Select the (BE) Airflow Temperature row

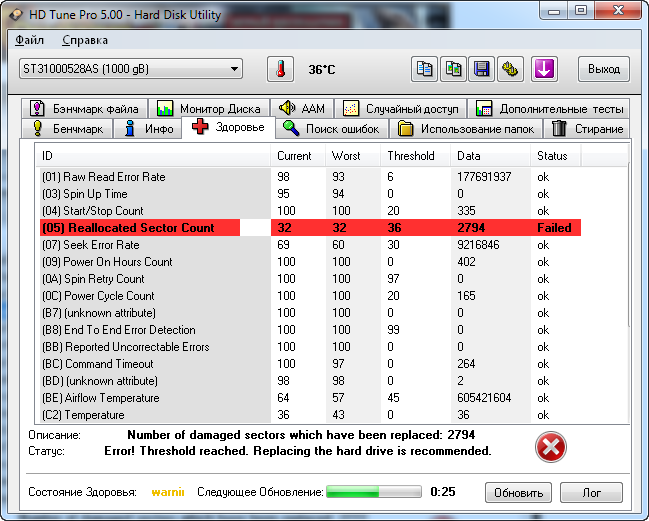point(310,397)
